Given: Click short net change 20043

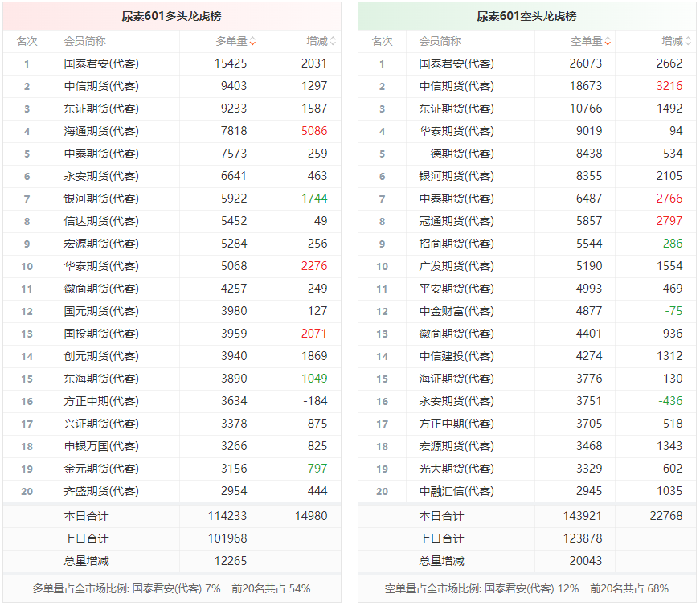Looking at the screenshot, I should pos(586,561).
